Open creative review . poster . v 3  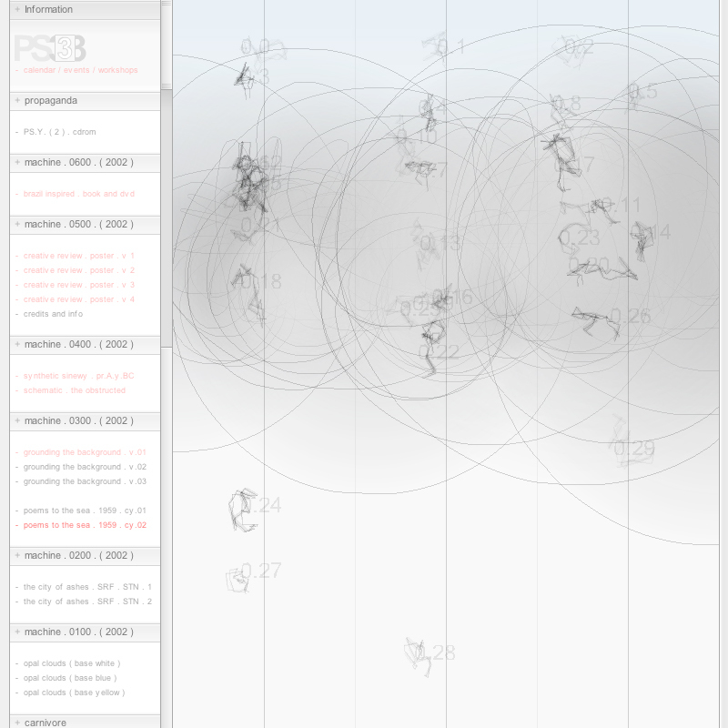(x=78, y=285)
